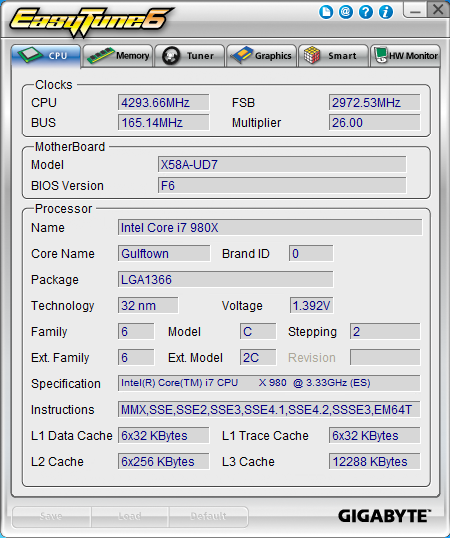
Task: Click the Ext. Family value field
Action: tap(136, 358)
